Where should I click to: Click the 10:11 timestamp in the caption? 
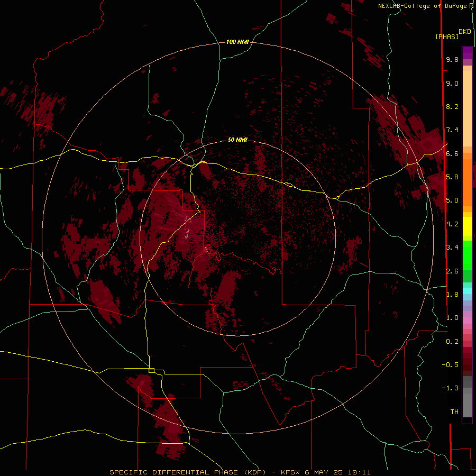360,472
